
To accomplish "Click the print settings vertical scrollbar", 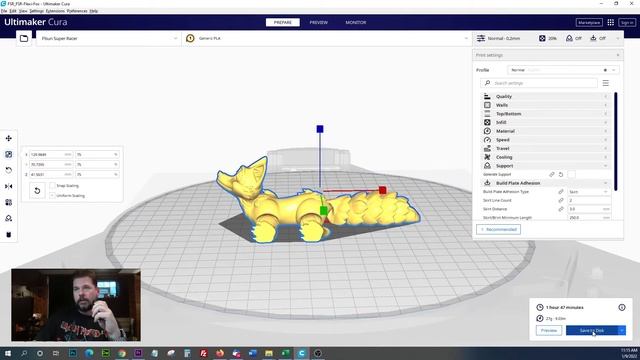I will [x=616, y=141].
